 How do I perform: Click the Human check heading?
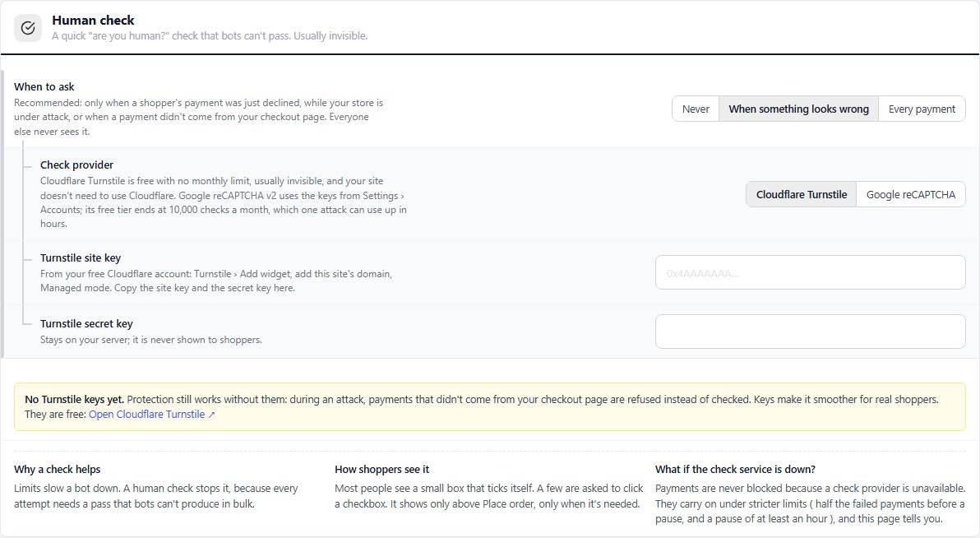93,20
